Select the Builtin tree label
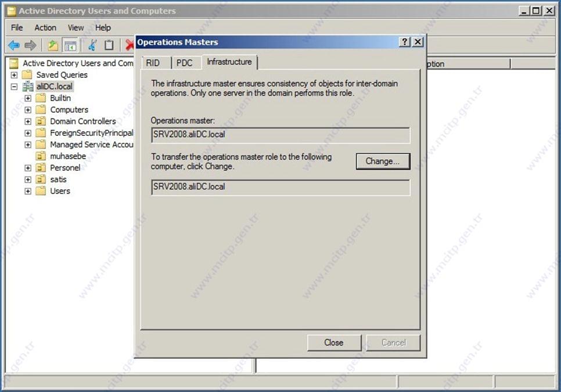Image resolution: width=561 pixels, height=392 pixels. [60, 98]
